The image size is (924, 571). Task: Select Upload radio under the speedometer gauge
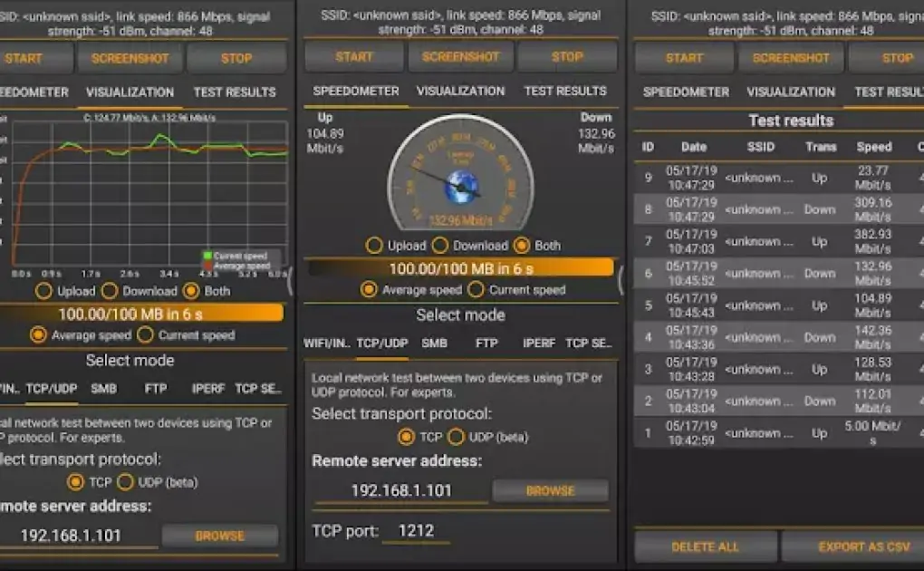[x=374, y=246]
